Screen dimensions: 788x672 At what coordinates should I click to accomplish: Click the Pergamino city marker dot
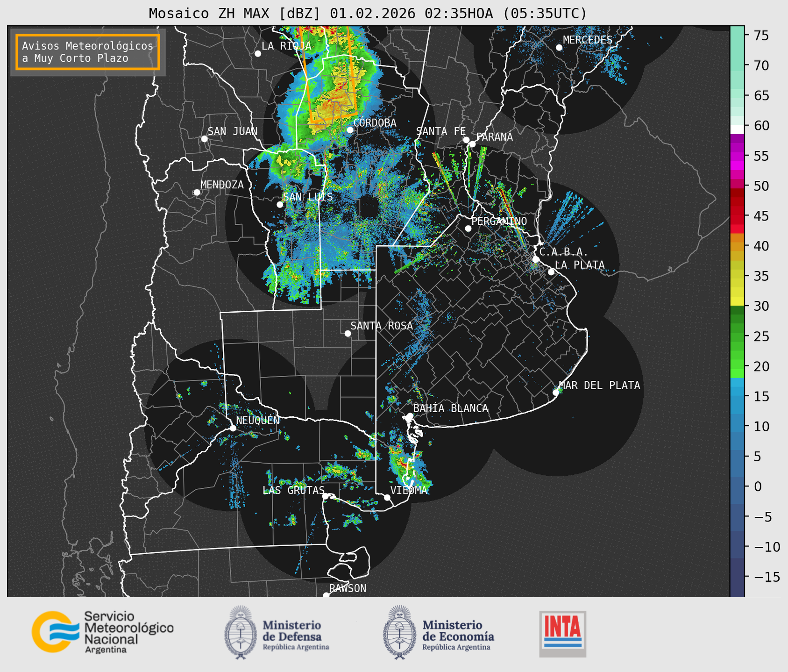[x=468, y=229]
